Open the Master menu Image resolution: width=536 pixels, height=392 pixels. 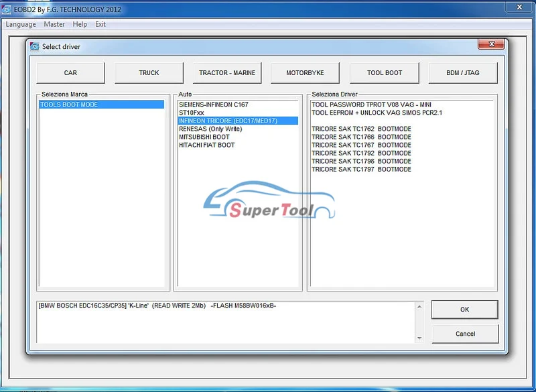pyautogui.click(x=54, y=24)
